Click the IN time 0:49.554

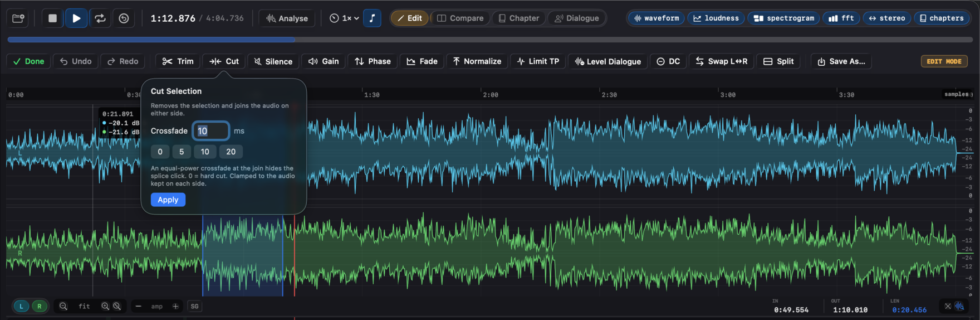click(791, 310)
